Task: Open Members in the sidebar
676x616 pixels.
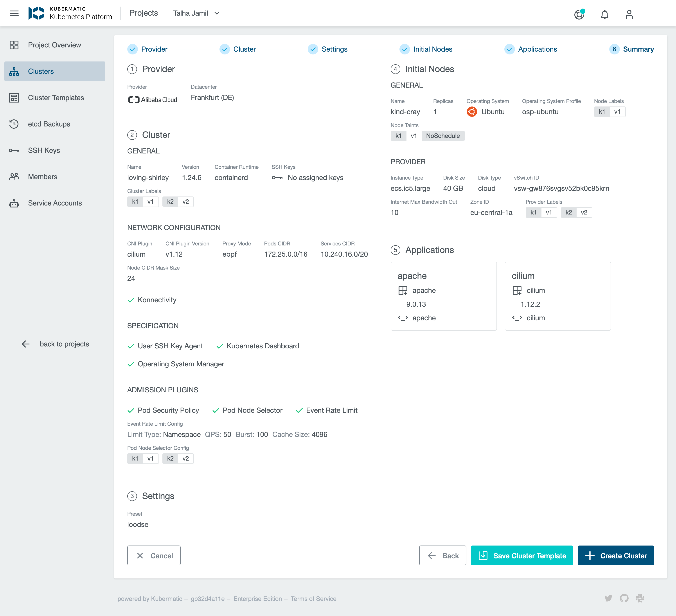Action: coord(55,177)
